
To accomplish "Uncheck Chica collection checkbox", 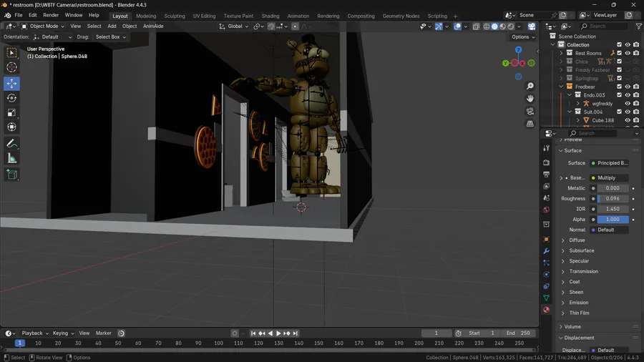I will click(620, 62).
